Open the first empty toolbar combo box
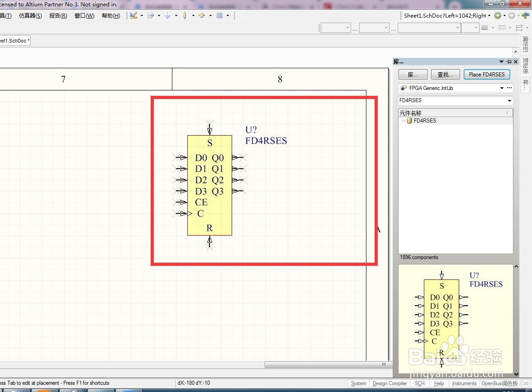Screen dimensions: 532x392 point(336,28)
